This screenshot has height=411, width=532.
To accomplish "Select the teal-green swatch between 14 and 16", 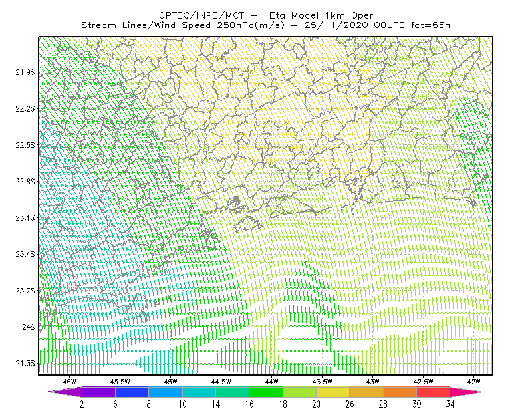I will point(232,392).
